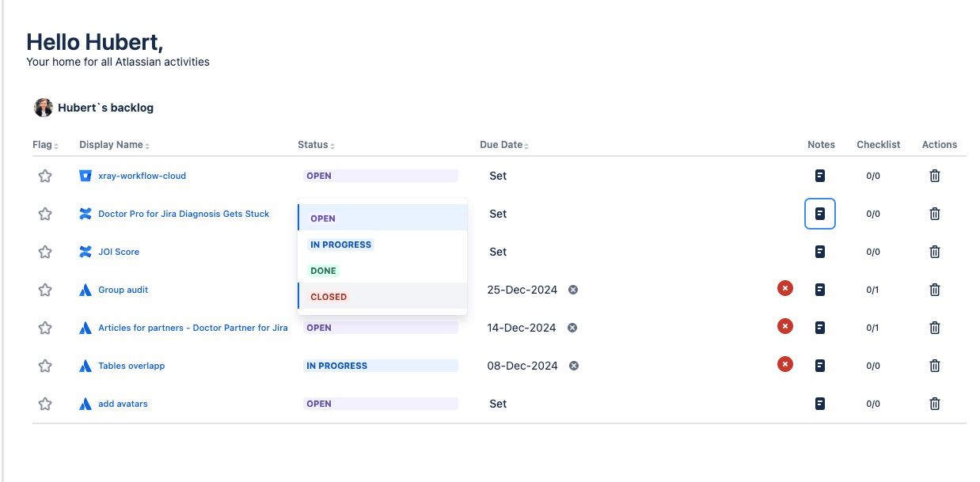This screenshot has width=980, height=482.
Task: Click Atlassian icon beside Articles for partners
Action: click(x=85, y=328)
